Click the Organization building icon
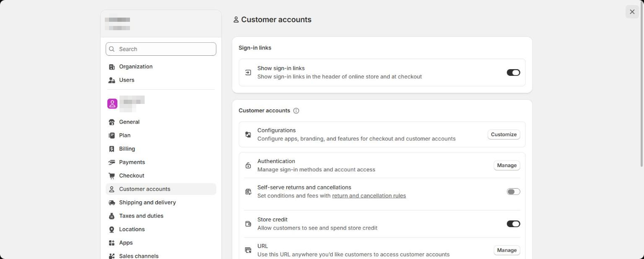The image size is (644, 259). (112, 67)
